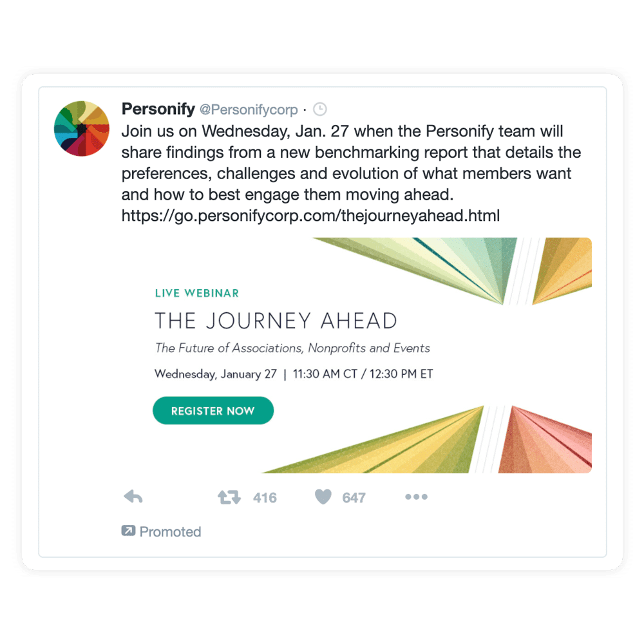Image resolution: width=644 pixels, height=644 pixels.
Task: Click the Promoted arrow badge icon
Action: pyautogui.click(x=128, y=531)
